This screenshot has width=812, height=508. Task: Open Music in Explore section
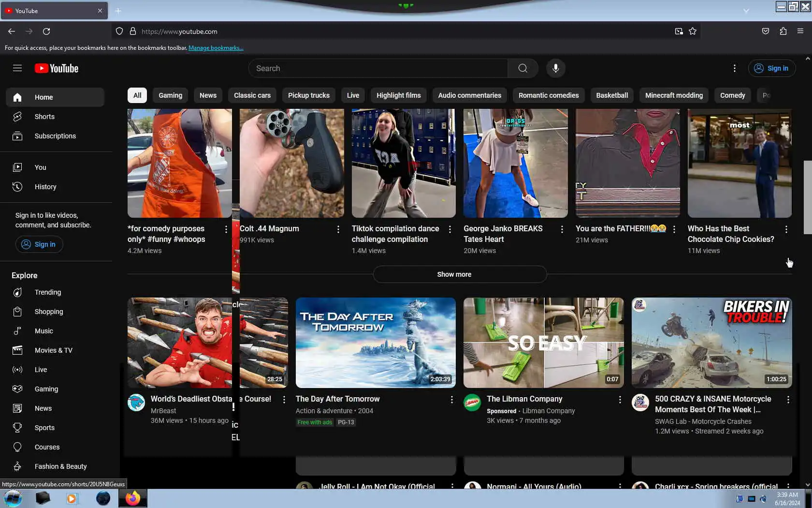click(55, 331)
